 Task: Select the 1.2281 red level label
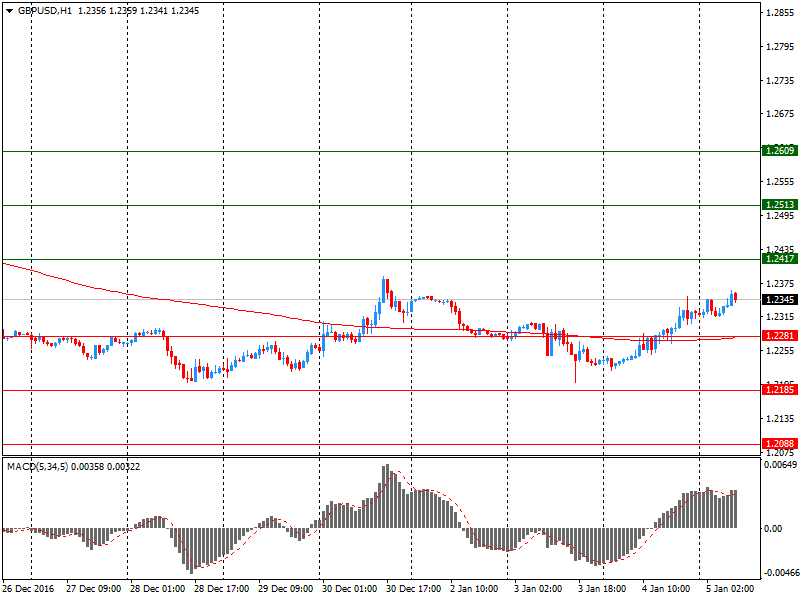pyautogui.click(x=780, y=336)
